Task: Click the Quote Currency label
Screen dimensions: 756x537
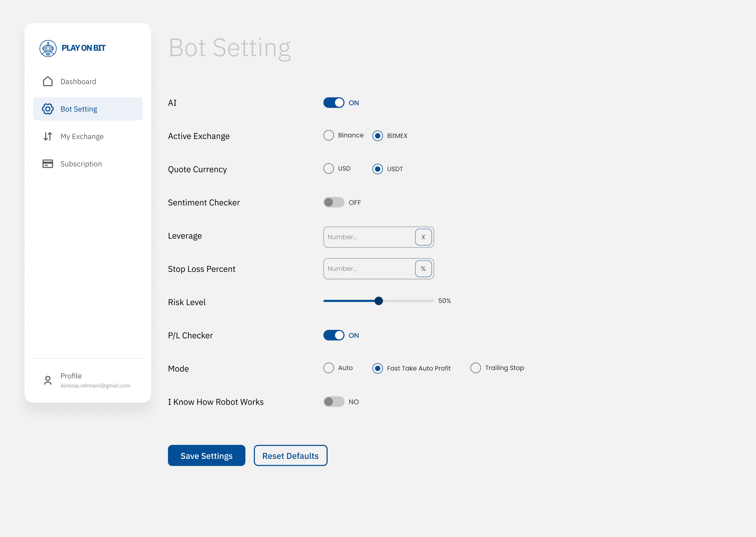Action: (x=197, y=169)
